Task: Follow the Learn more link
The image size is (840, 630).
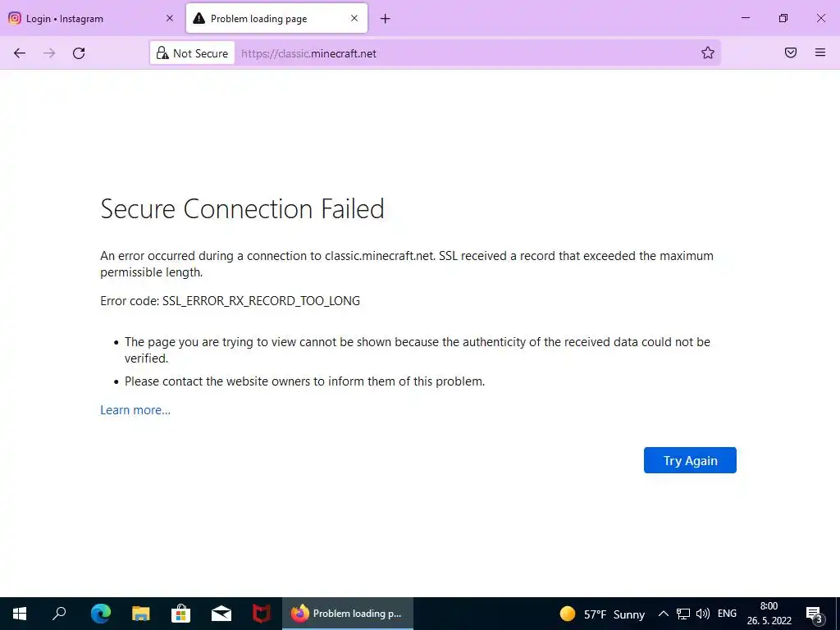Action: pyautogui.click(x=135, y=410)
